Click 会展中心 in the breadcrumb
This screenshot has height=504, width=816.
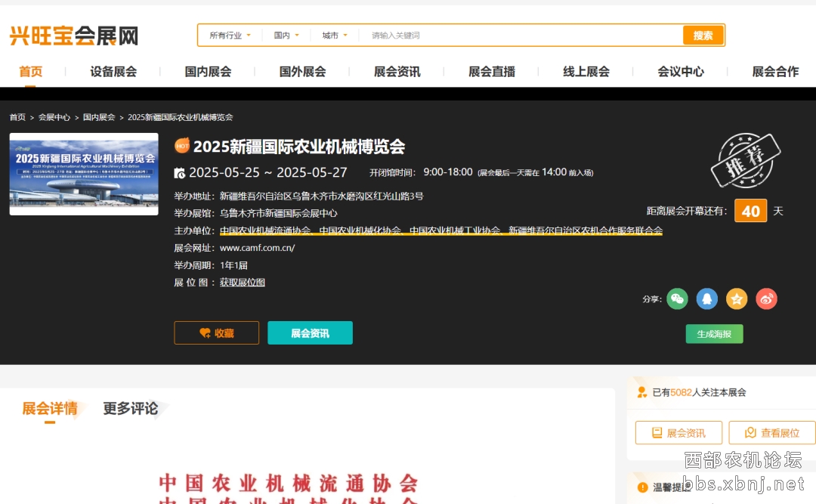(54, 117)
